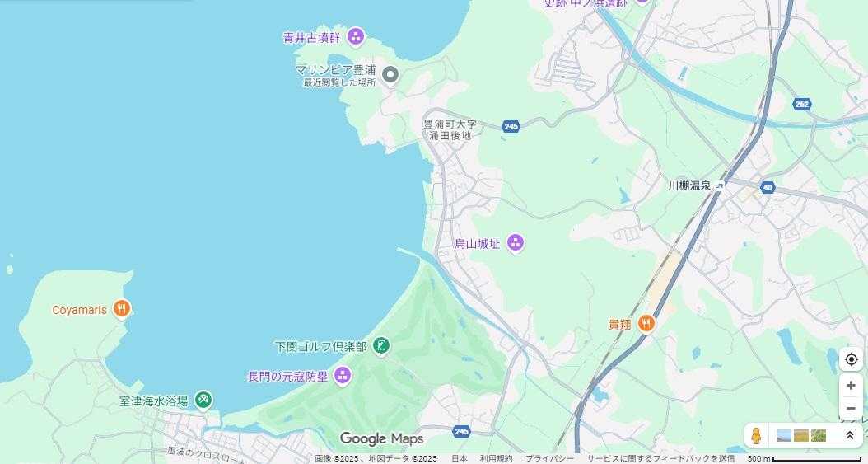The image size is (868, 464).
Task: Select the 下関ゴルフ倶楽部 golf pin
Action: point(380,347)
